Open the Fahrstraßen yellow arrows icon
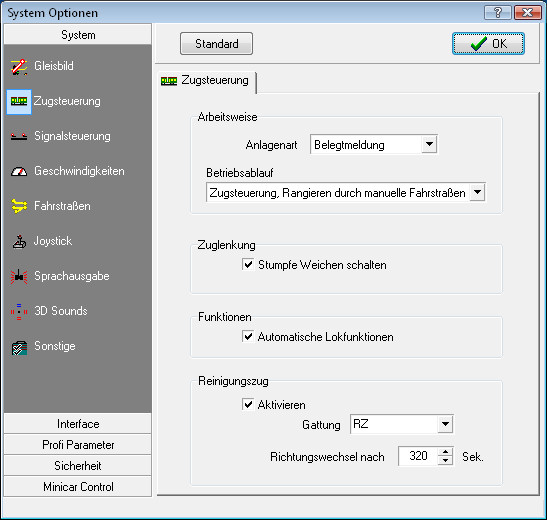This screenshot has height=520, width=547. click(x=19, y=206)
